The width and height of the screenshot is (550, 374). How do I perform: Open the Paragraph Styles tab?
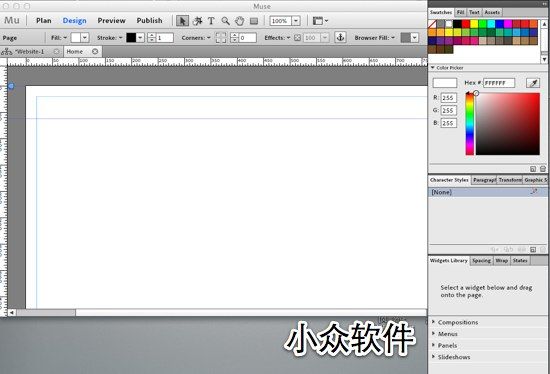[484, 180]
